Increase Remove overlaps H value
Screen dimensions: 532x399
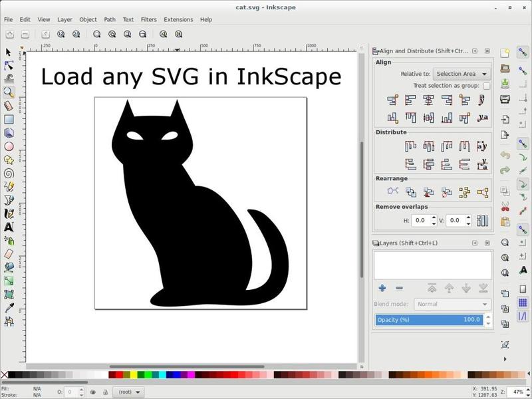click(x=434, y=217)
